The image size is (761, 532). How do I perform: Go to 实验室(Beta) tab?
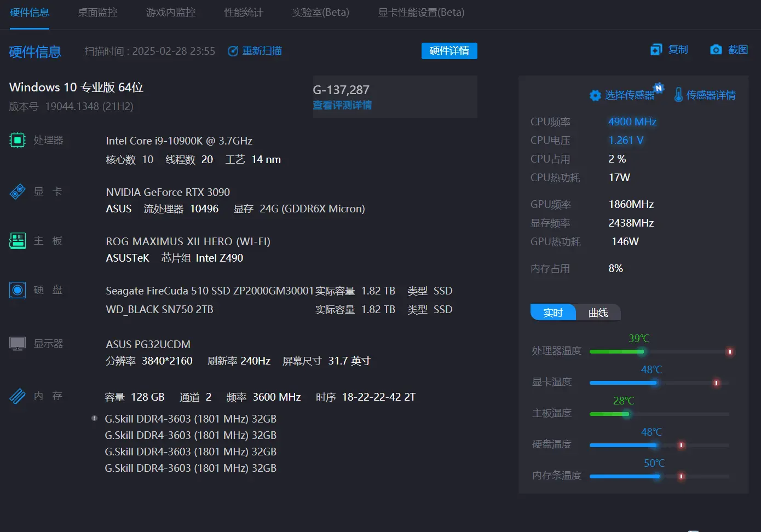pyautogui.click(x=321, y=12)
